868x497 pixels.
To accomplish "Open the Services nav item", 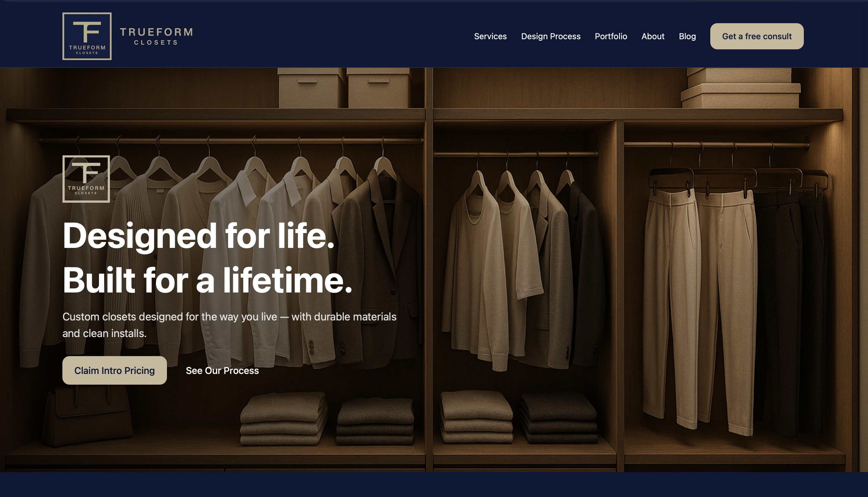I will point(490,36).
